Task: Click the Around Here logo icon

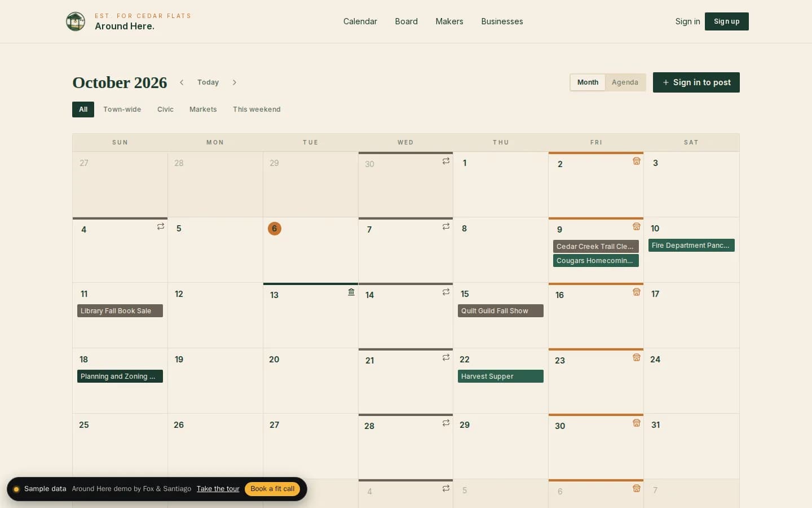Action: pyautogui.click(x=76, y=21)
